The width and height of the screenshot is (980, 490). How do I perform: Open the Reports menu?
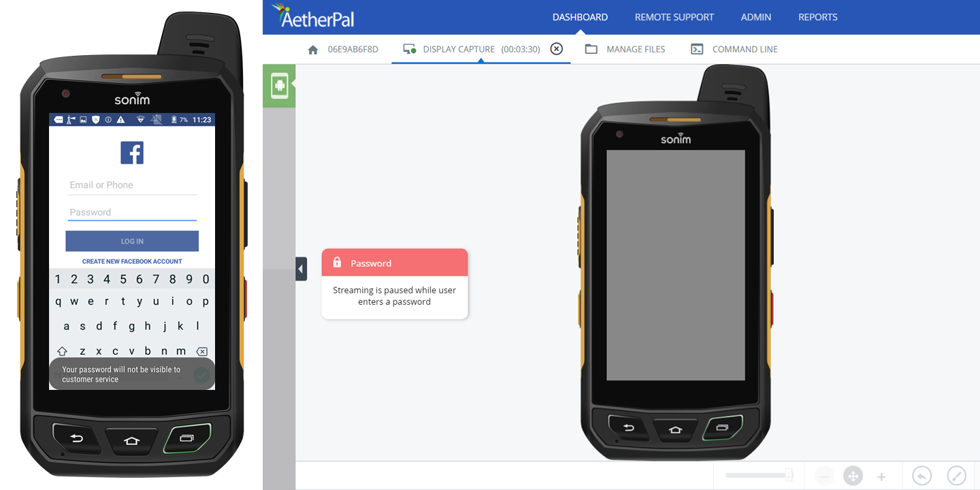pyautogui.click(x=817, y=17)
